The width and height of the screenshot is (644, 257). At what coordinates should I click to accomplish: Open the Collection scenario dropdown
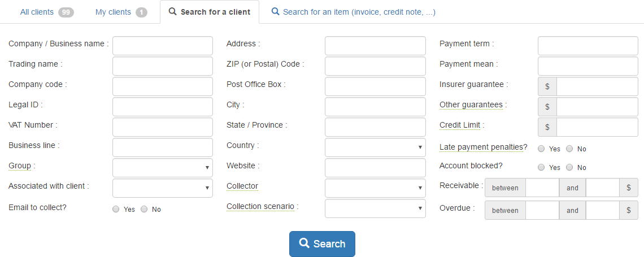pyautogui.click(x=375, y=208)
